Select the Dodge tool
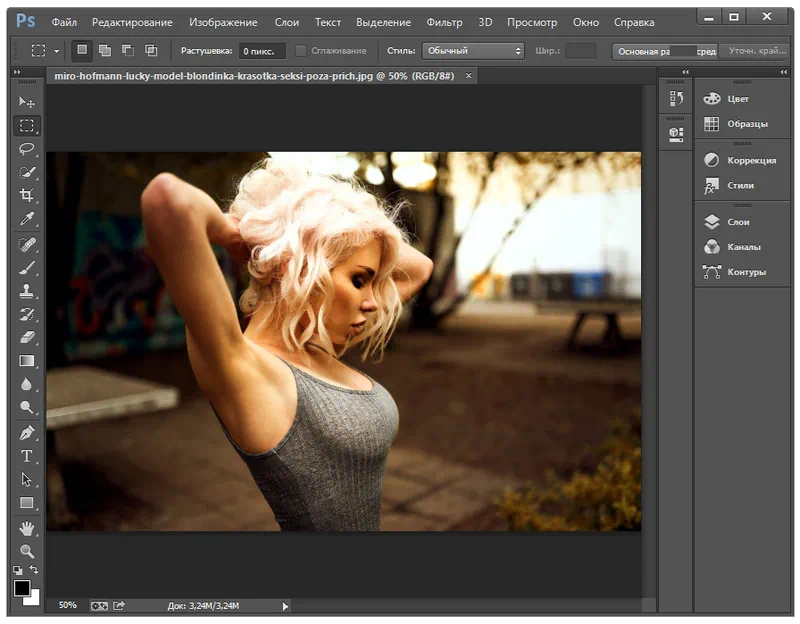800x624 pixels. coord(27,407)
